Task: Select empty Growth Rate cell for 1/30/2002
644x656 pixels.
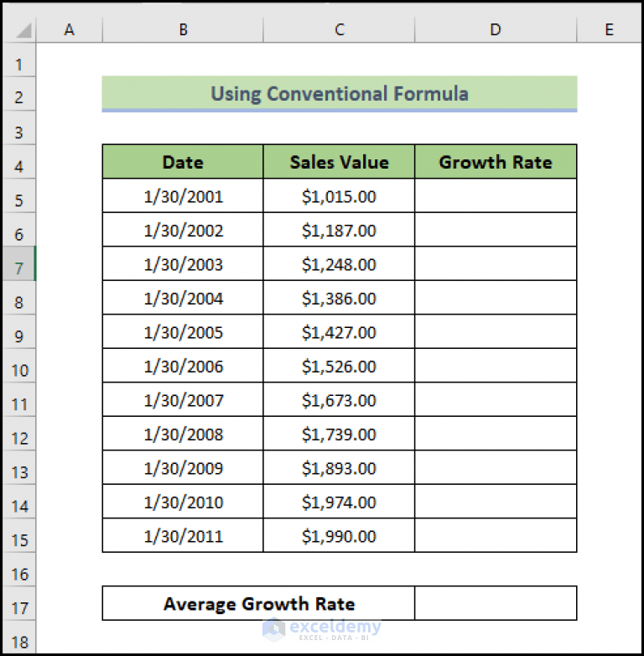Action: pos(496,230)
